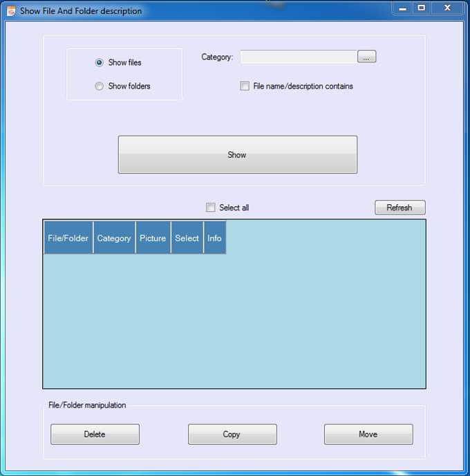The width and height of the screenshot is (470, 476).
Task: Click empty area of the results grid
Action: [x=276, y=318]
